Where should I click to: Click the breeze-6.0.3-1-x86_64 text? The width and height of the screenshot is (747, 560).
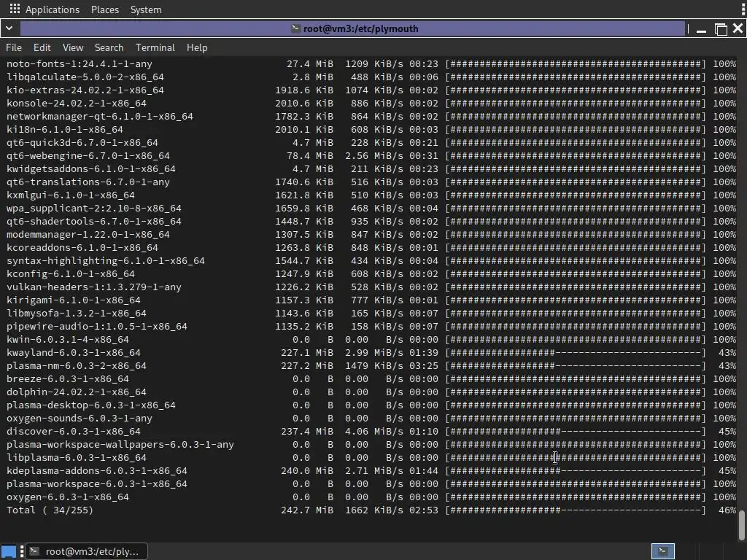click(68, 379)
